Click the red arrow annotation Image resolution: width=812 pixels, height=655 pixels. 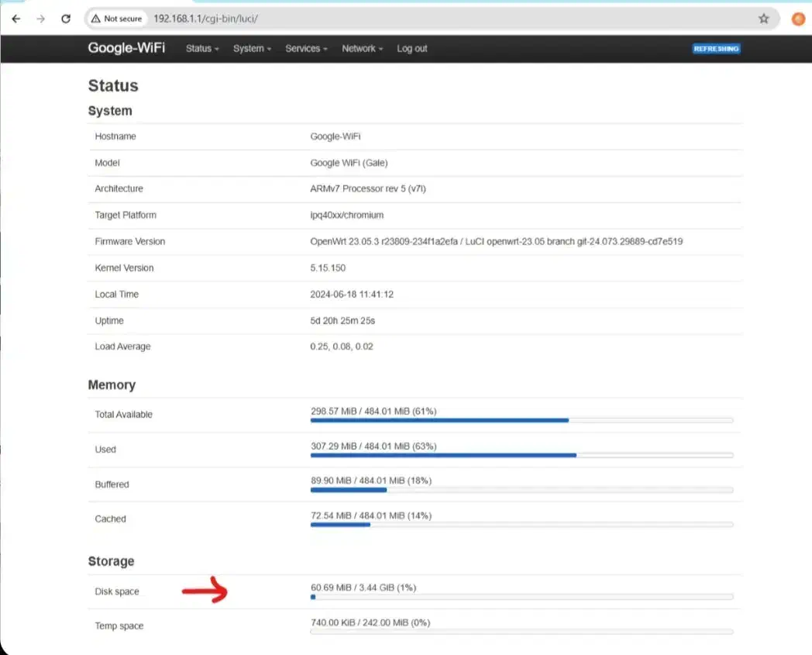coord(205,593)
